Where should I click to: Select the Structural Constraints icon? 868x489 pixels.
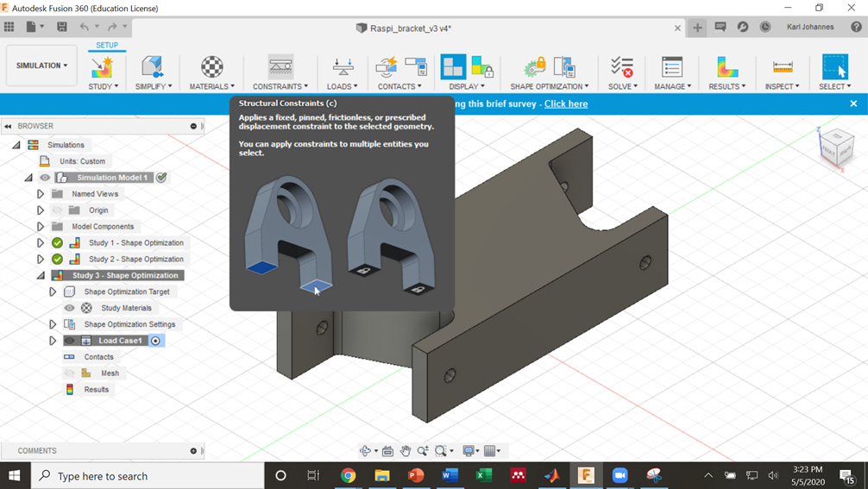[280, 67]
